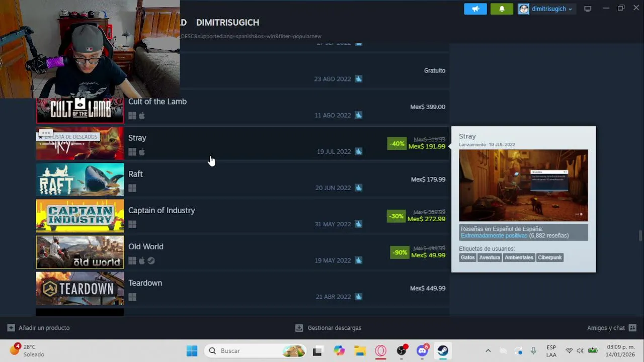
Task: Click Mac icon on Old World row
Action: 142,260
